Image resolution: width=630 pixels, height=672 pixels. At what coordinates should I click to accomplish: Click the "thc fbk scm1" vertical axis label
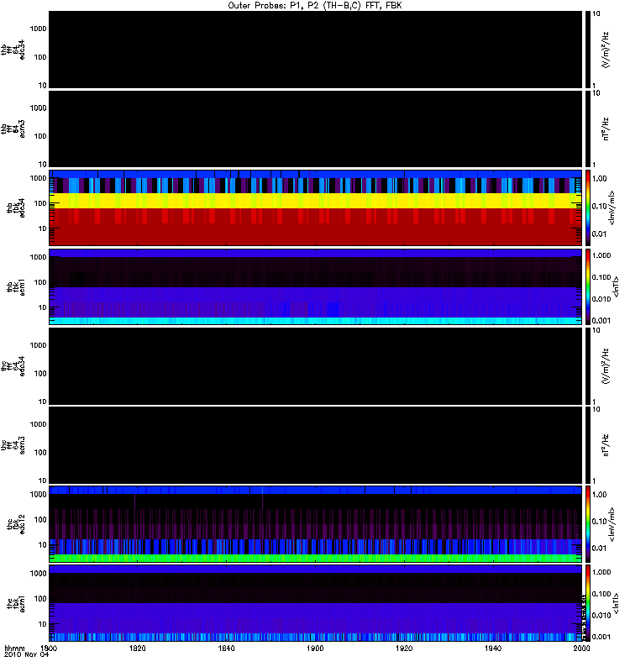pyautogui.click(x=15, y=603)
